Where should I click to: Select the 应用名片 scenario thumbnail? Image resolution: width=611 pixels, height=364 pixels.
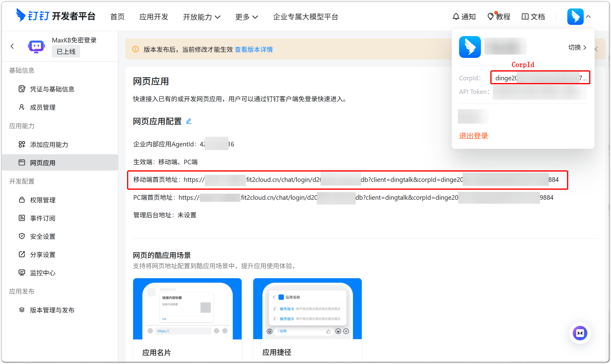tap(187, 309)
